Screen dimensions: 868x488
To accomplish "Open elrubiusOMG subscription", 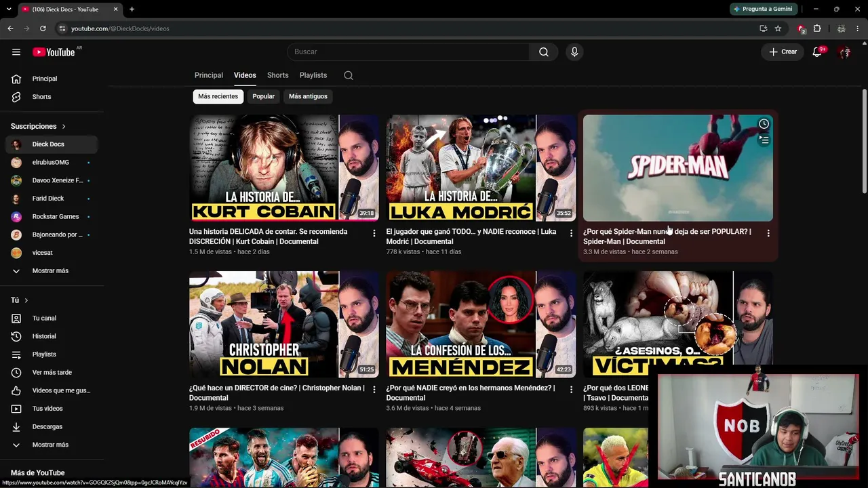I will pos(52,163).
